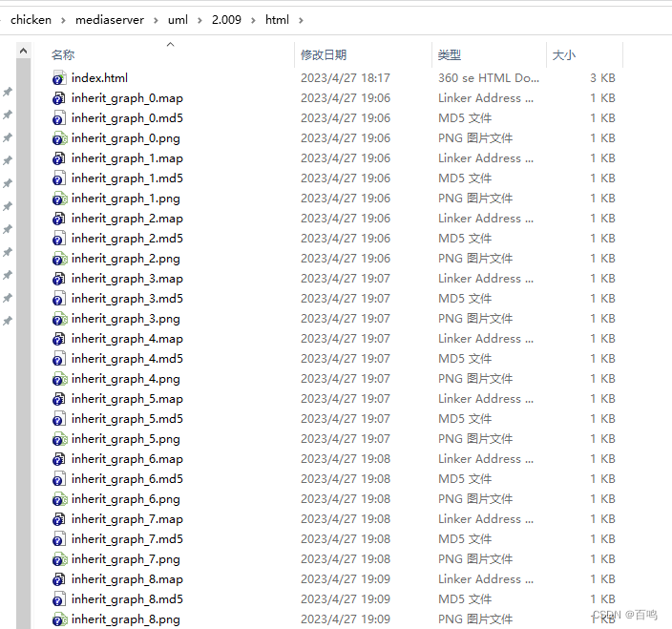Click the navigation pane scrollbar track

tap(24, 343)
